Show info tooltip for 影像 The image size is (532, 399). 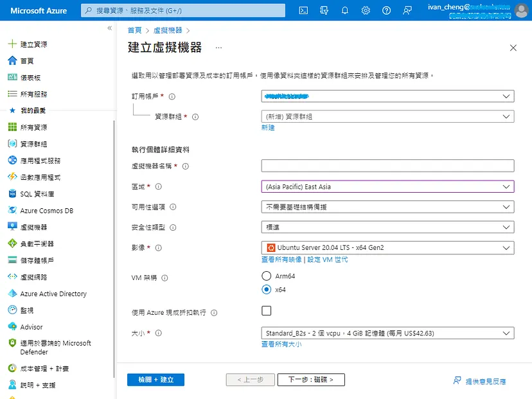point(159,248)
